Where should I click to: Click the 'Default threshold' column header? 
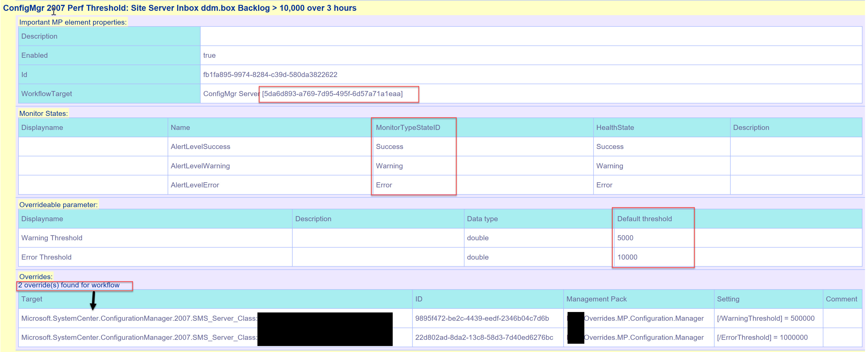[x=644, y=219]
